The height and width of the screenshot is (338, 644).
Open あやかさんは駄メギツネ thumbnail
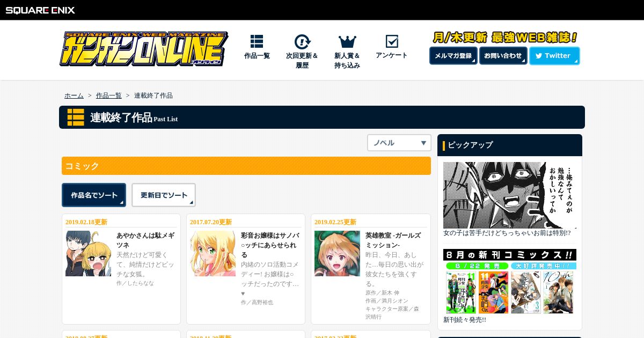[88, 254]
